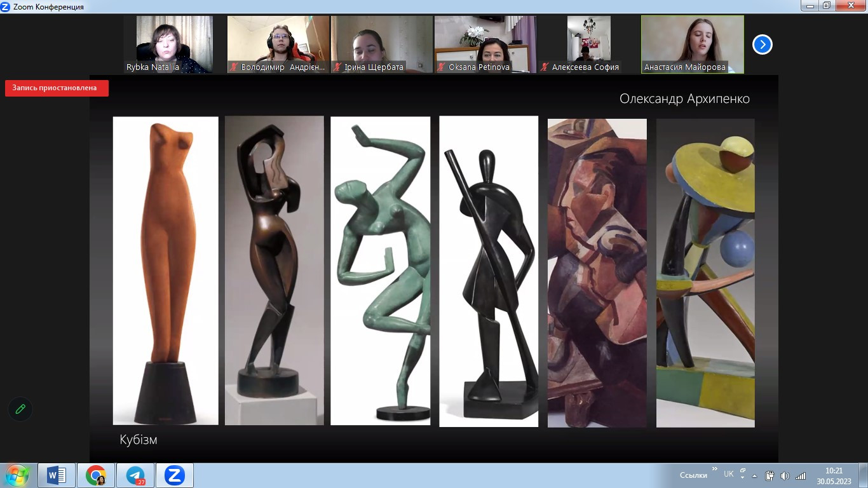Click the green annotation pencil icon
Image resolution: width=868 pixels, height=488 pixels.
click(20, 409)
